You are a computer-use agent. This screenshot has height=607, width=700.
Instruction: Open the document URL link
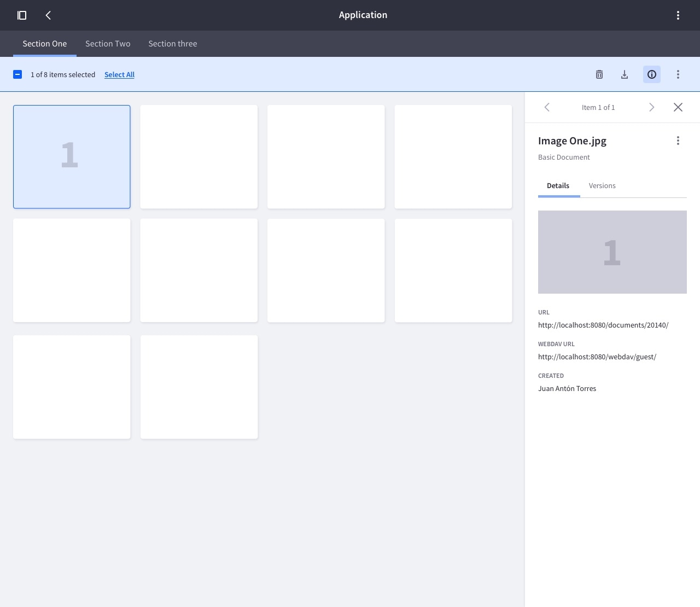tap(603, 325)
